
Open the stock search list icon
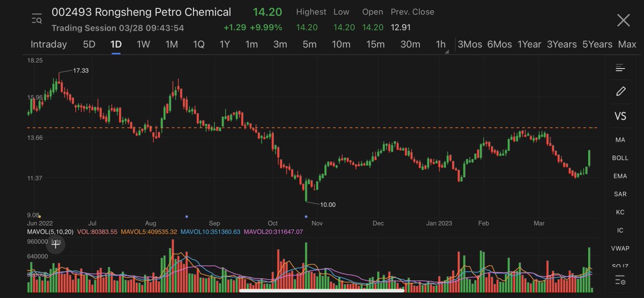[x=36, y=20]
